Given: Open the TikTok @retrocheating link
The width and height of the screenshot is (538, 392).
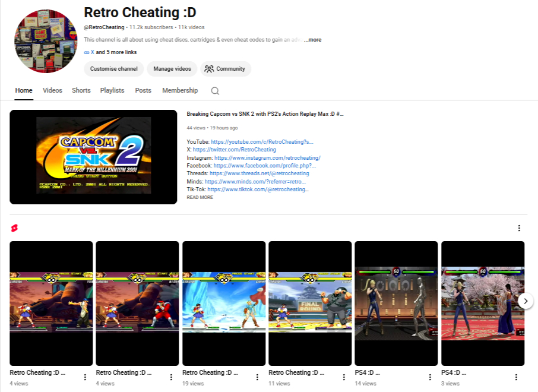Looking at the screenshot, I should click(258, 189).
